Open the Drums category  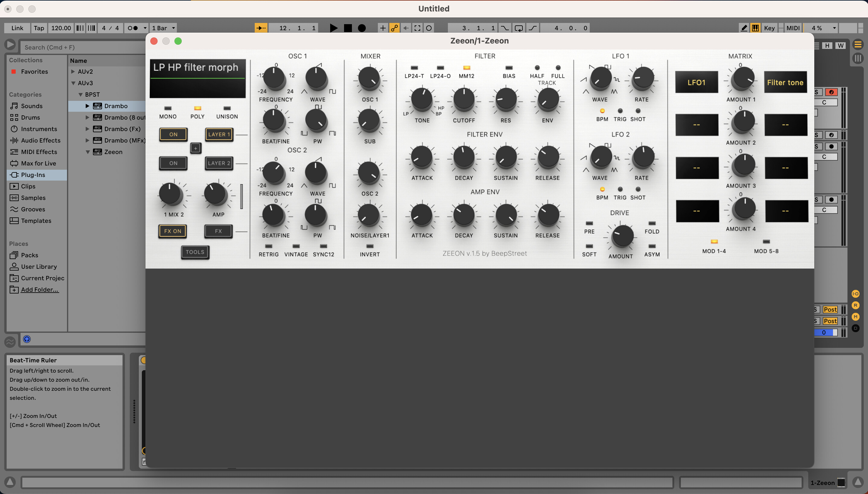[30, 117]
